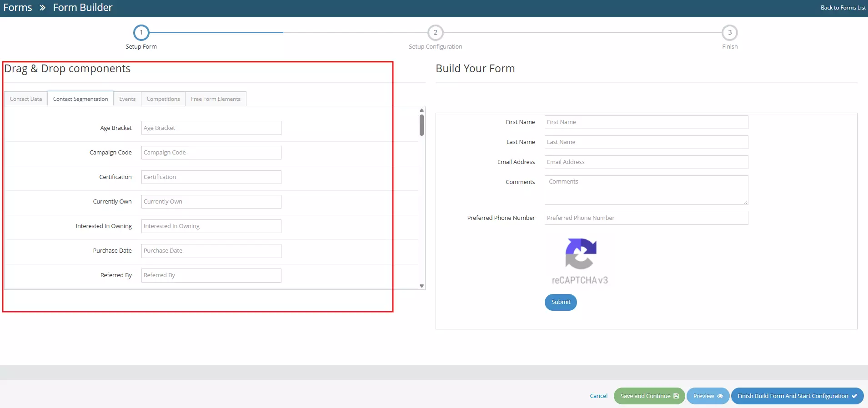868x408 pixels.
Task: Click the Currently Own label
Action: coord(112,202)
